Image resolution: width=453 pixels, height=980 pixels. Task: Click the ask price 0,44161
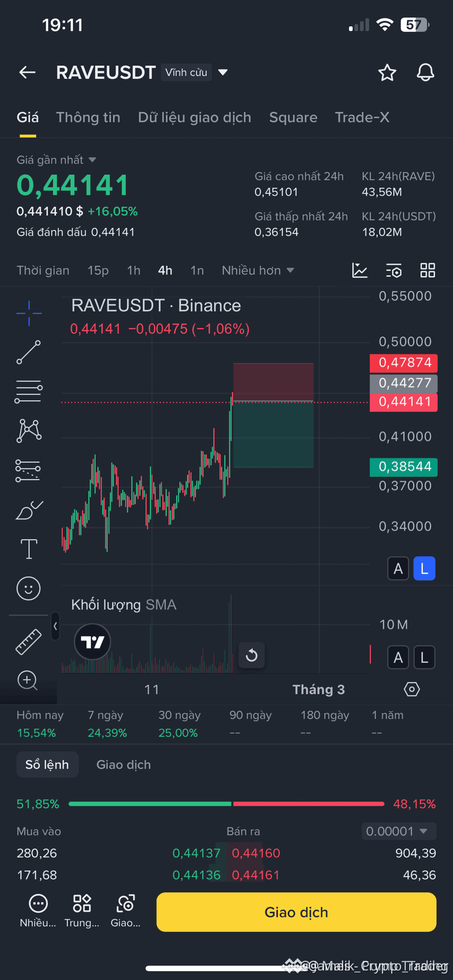[x=255, y=875]
